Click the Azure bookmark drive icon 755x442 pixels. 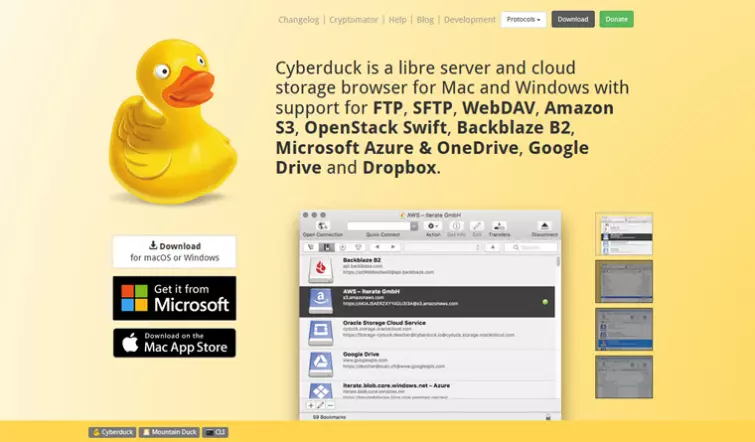pos(321,390)
